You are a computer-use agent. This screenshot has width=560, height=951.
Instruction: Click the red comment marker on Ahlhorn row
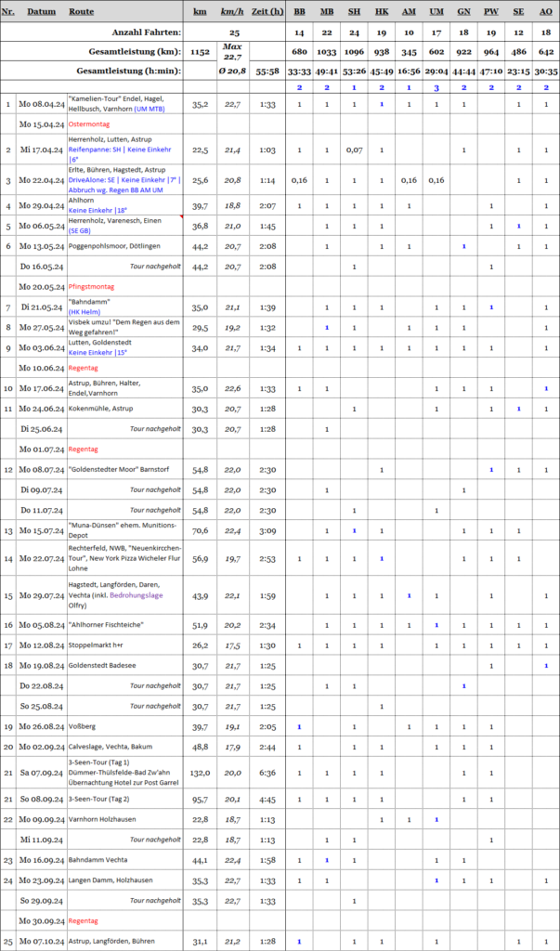(x=182, y=217)
